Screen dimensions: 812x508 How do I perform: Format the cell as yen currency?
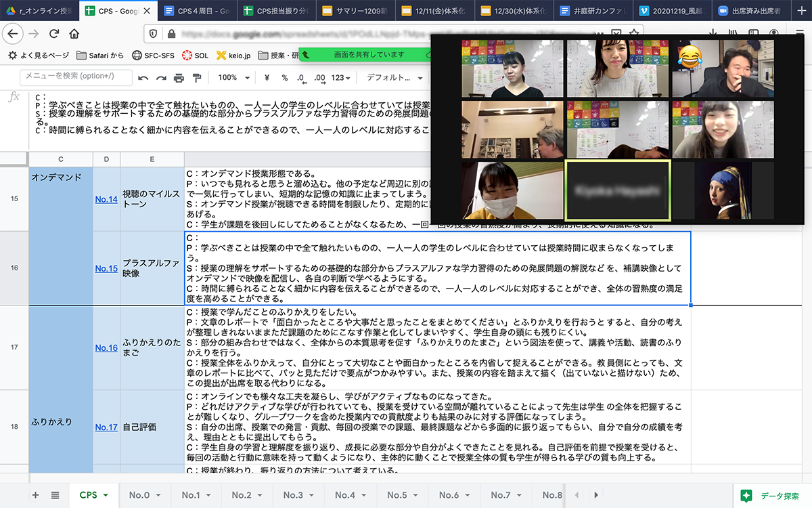(x=267, y=78)
